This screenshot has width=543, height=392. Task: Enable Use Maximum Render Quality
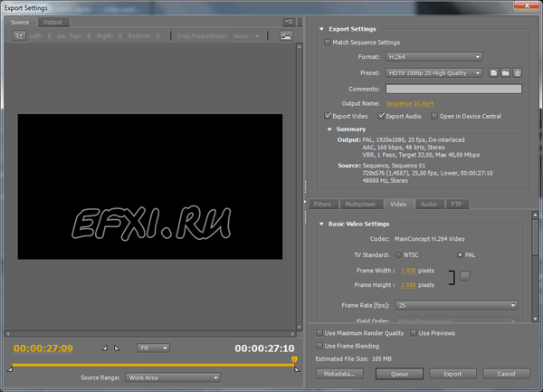tap(319, 333)
